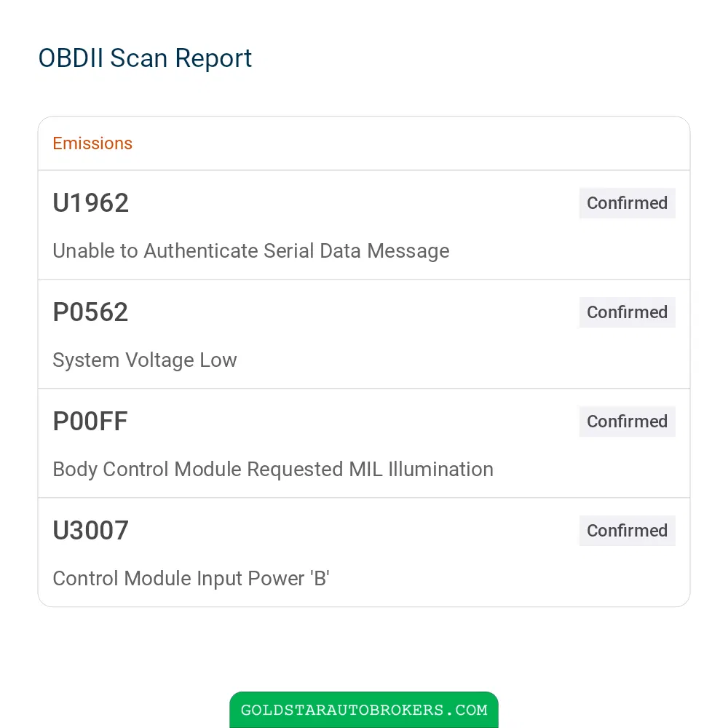Select the System Voltage Low description

pyautogui.click(x=145, y=360)
